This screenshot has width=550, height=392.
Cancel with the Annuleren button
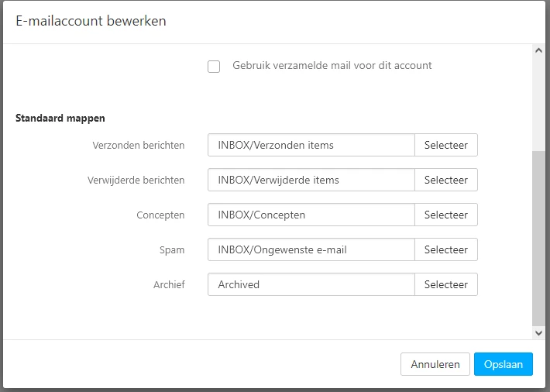[435, 364]
